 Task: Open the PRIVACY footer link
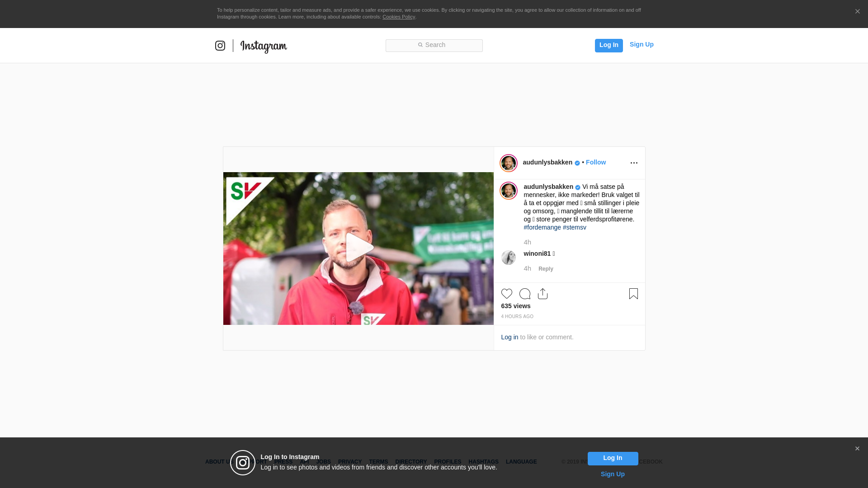350,462
